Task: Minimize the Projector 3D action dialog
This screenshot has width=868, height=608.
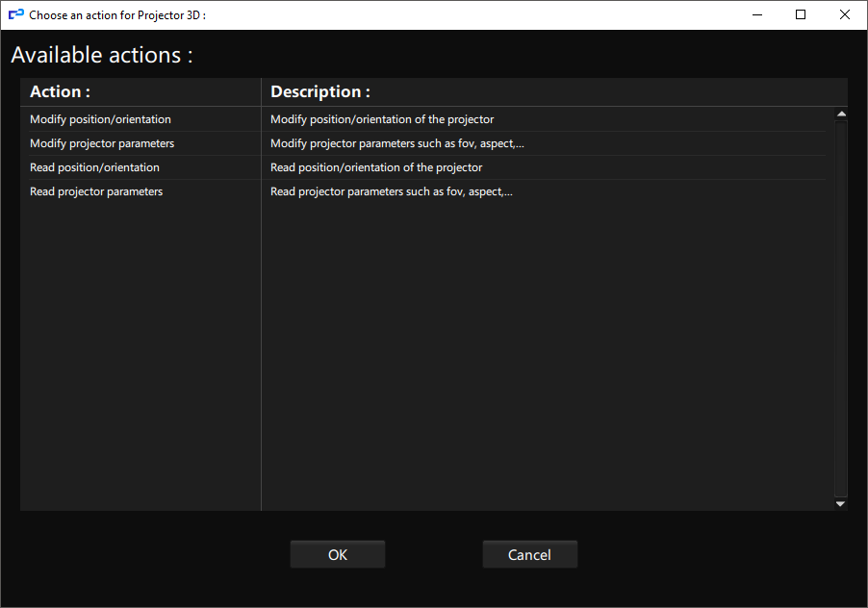Action: tap(756, 15)
